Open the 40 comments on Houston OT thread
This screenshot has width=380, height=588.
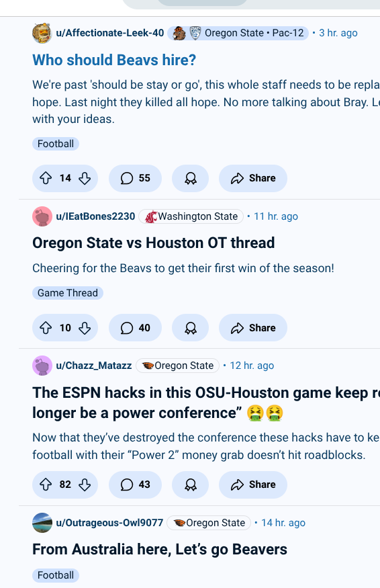pyautogui.click(x=136, y=328)
